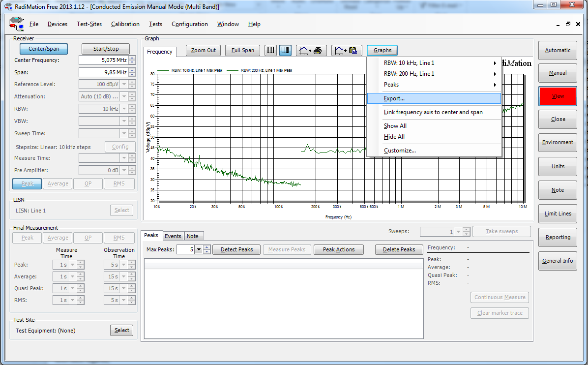This screenshot has height=365, width=588.
Task: Click the Select button for Test Equipment
Action: (121, 330)
